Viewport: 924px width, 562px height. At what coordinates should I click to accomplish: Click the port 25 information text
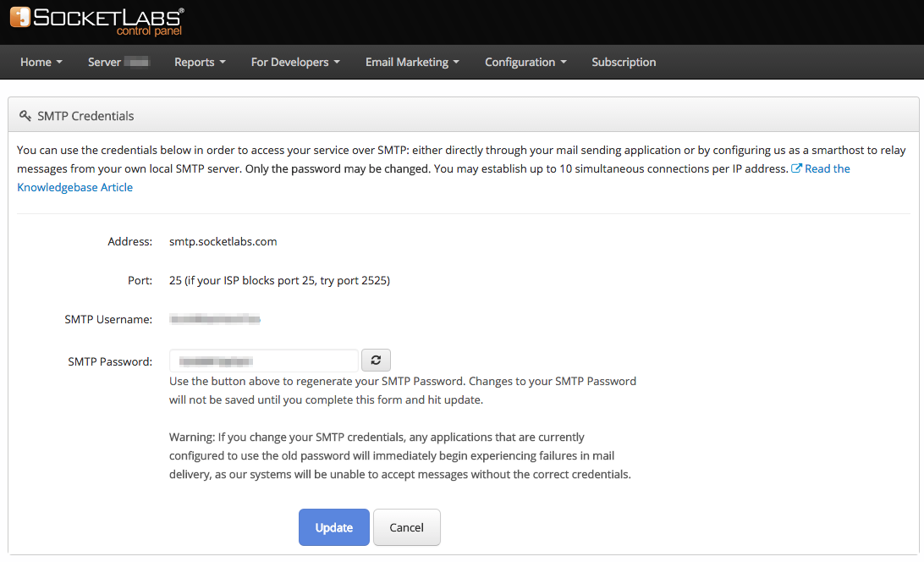point(279,280)
